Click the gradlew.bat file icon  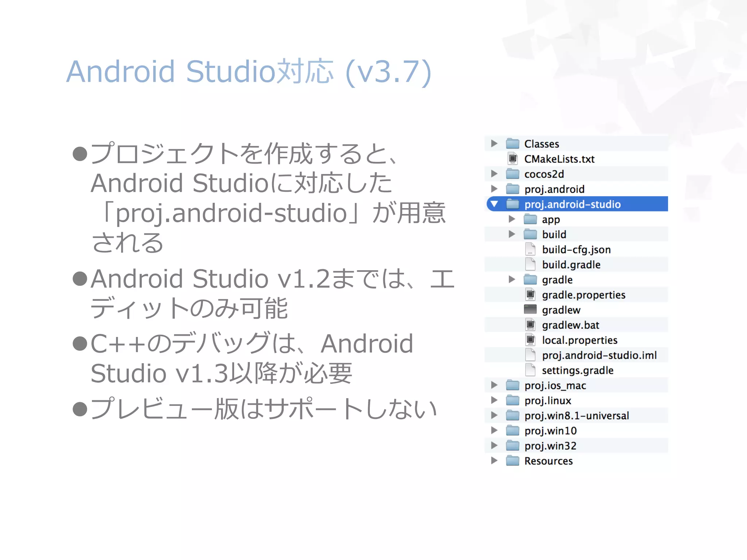click(530, 324)
